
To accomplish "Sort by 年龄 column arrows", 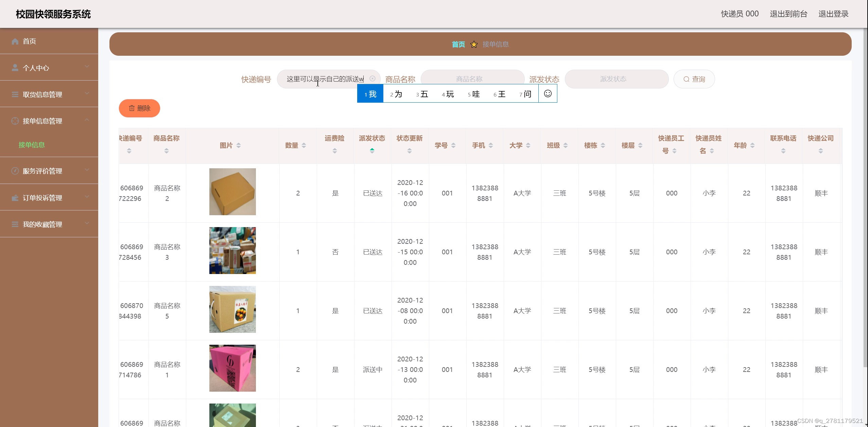I will point(752,145).
